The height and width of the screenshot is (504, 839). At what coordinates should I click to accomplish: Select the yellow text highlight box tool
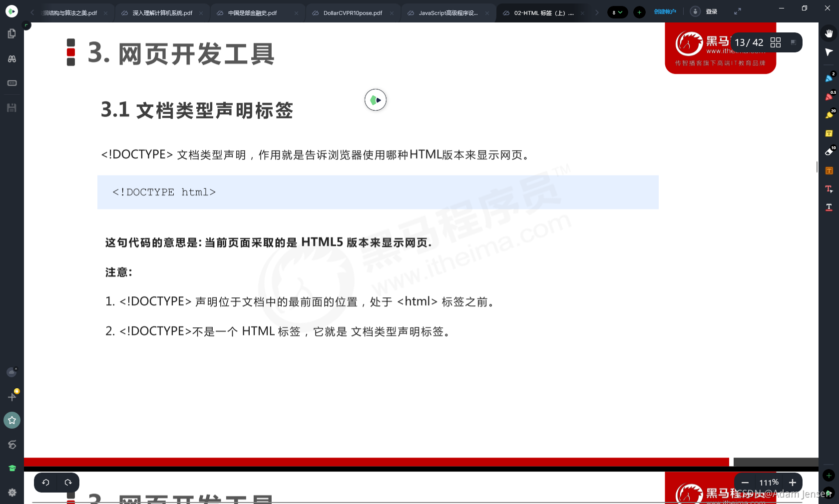point(829,133)
